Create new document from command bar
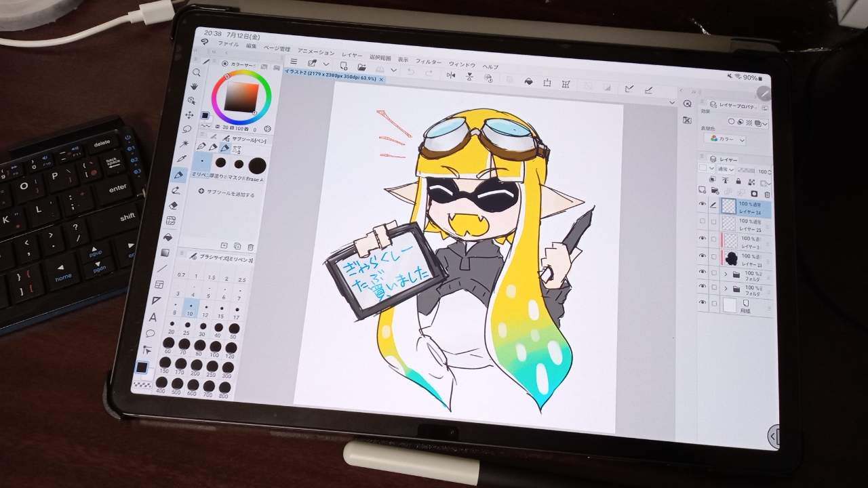 pyautogui.click(x=343, y=66)
